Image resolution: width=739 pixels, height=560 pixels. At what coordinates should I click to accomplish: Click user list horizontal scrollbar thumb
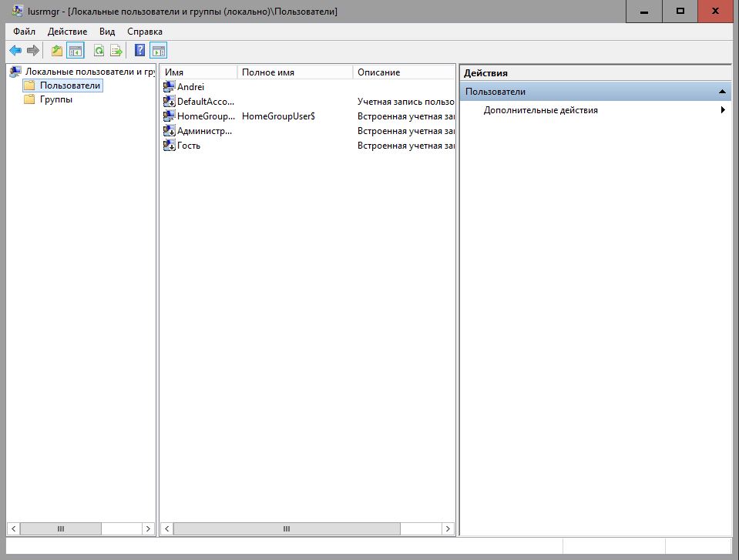[287, 528]
